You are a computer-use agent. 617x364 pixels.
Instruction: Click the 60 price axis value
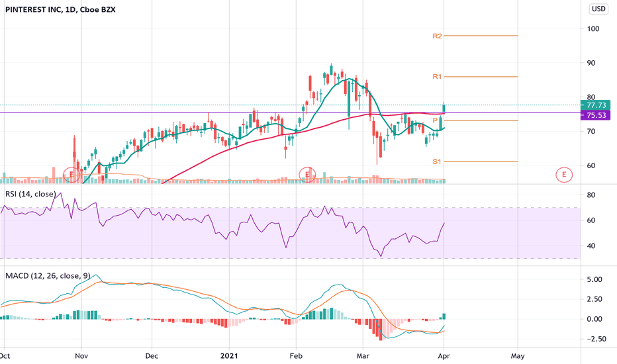(591, 165)
